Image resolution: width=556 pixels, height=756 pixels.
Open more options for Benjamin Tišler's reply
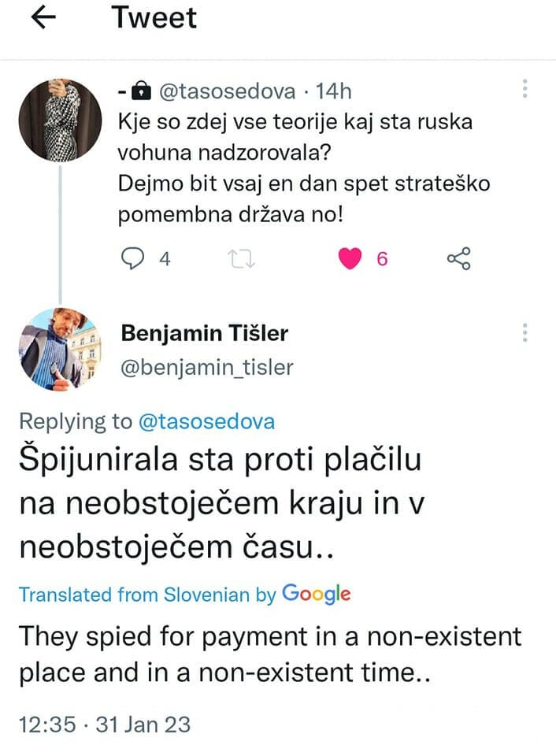tap(524, 332)
